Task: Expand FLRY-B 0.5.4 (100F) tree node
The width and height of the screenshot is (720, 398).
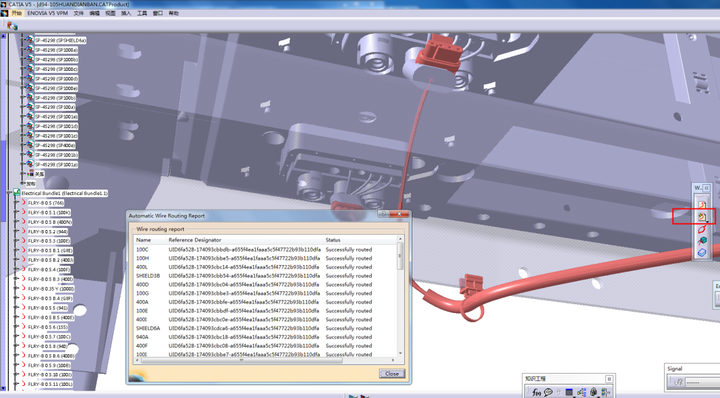Action: click(17, 269)
